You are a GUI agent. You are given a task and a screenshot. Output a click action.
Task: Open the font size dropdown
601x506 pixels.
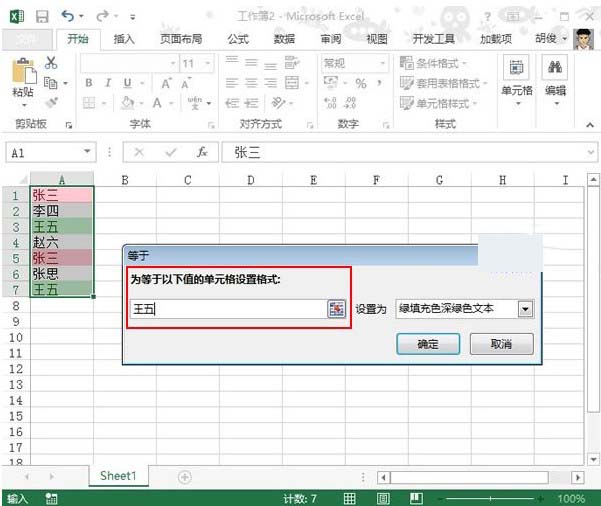(x=208, y=63)
